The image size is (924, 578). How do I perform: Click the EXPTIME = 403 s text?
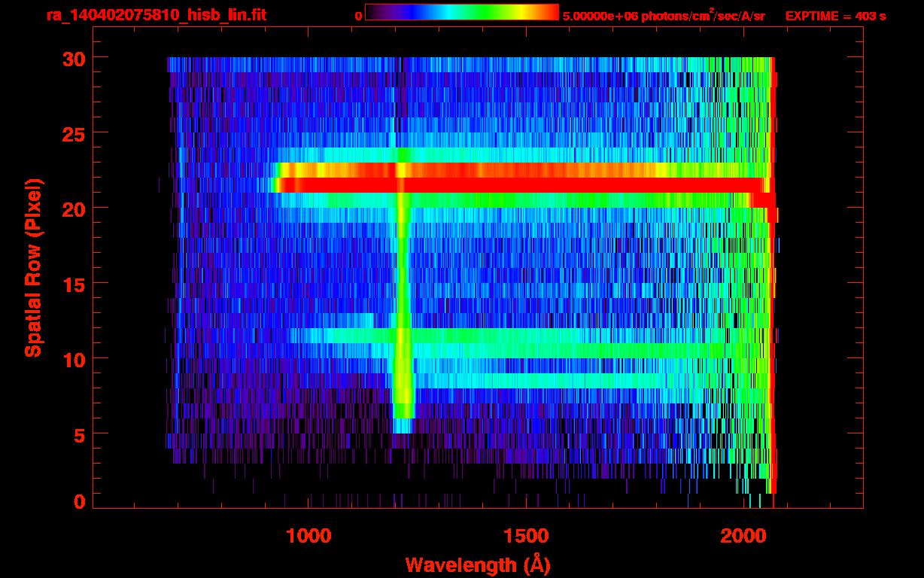(835, 16)
